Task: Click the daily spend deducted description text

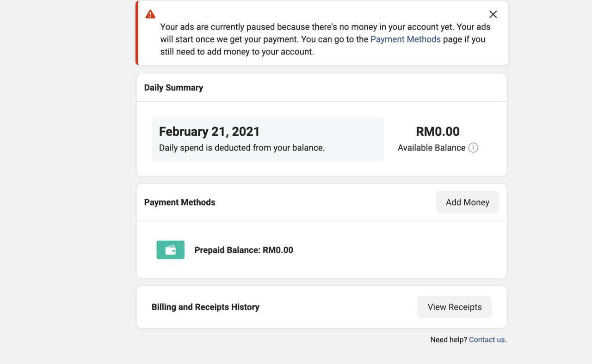Action: 242,148
